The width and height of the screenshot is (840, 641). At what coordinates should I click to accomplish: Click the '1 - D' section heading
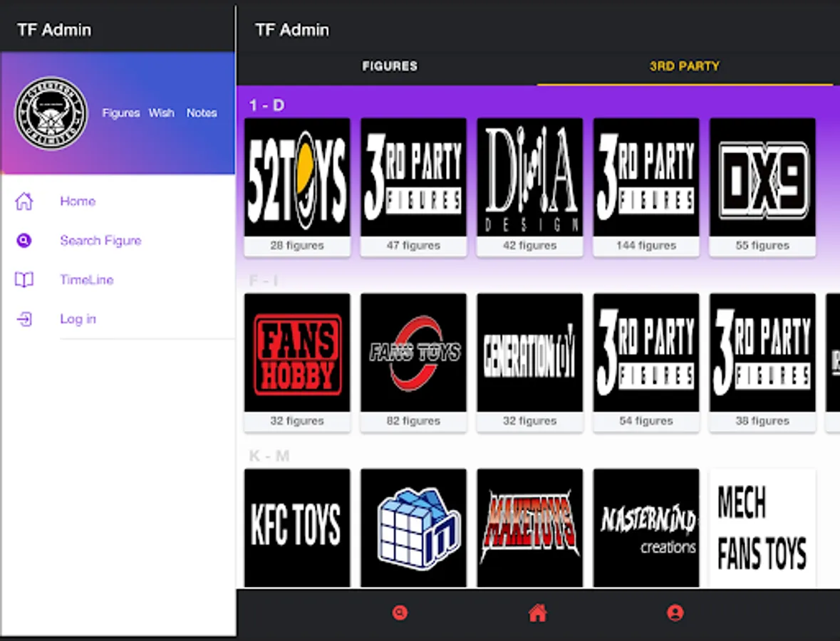[266, 105]
